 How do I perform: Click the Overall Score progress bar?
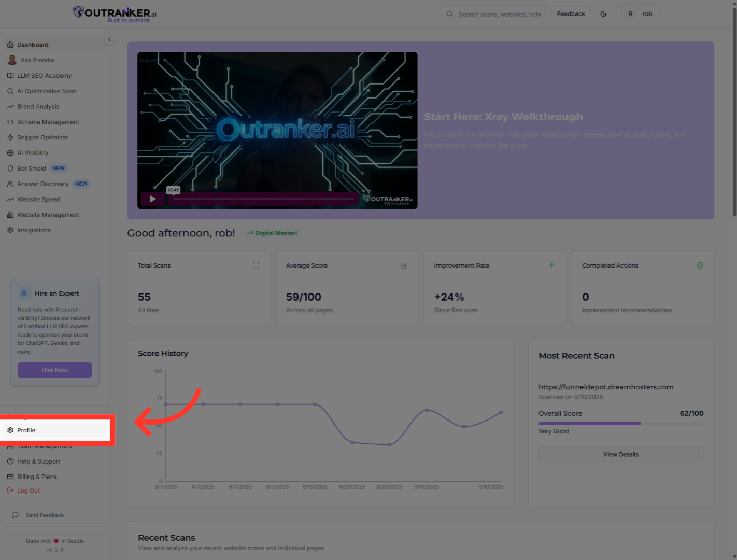point(621,423)
